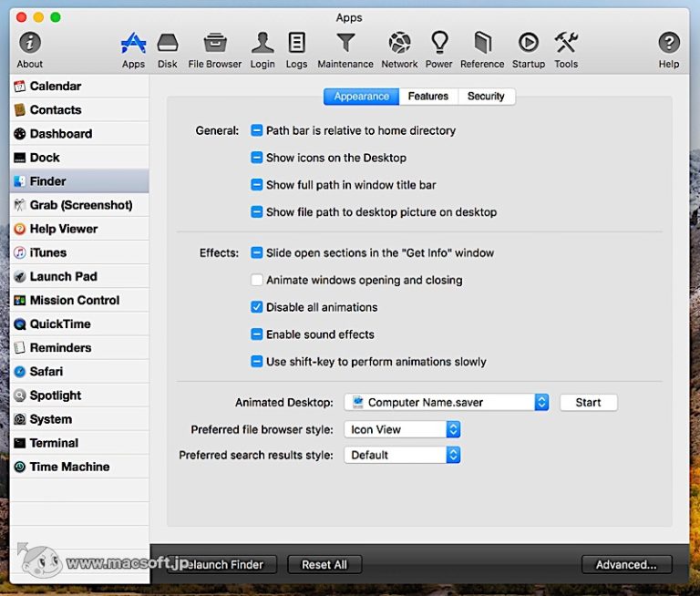The height and width of the screenshot is (596, 700).
Task: Toggle Show file path to desktop picture
Action: tap(257, 212)
